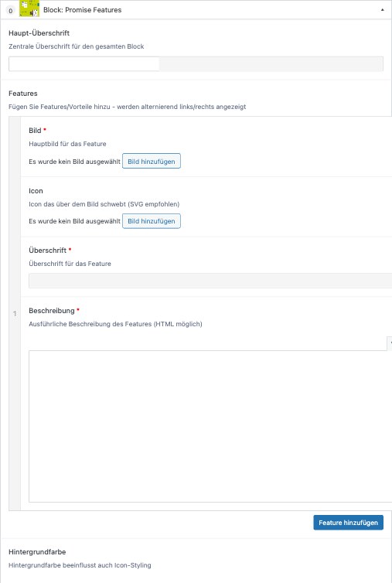Click the Haupt-Überschrift text input field
Screen dimensions: 392x583
pos(196,64)
